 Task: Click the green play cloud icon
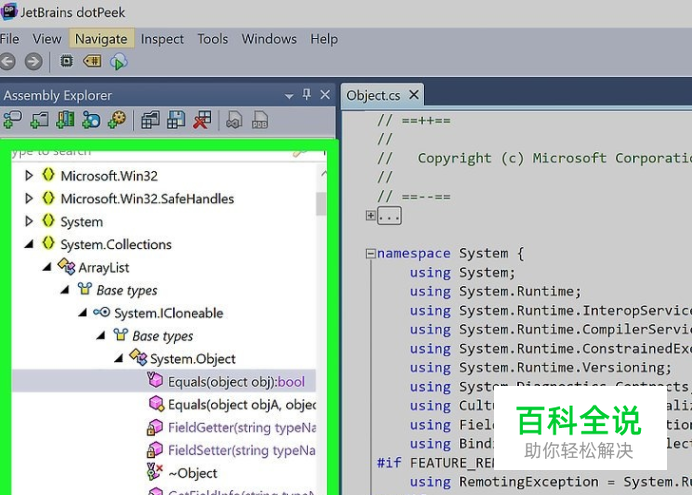[119, 62]
